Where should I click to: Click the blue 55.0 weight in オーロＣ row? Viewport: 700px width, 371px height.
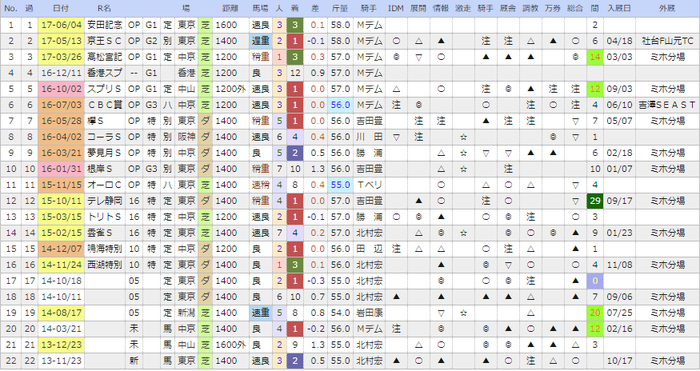click(x=340, y=185)
